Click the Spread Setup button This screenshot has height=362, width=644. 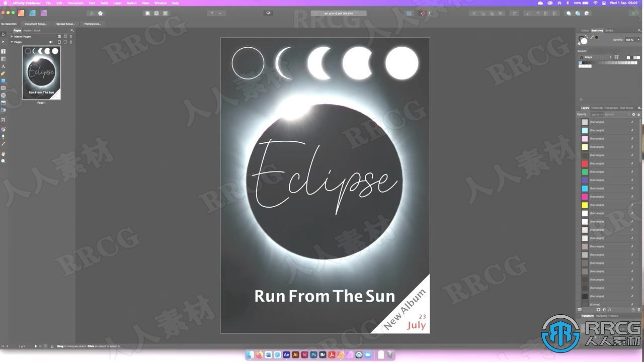(65, 24)
